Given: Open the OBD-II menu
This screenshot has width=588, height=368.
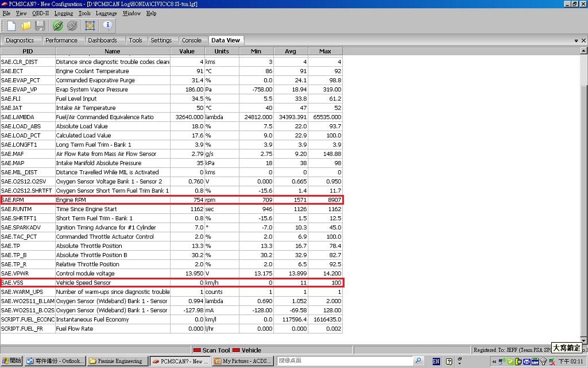Looking at the screenshot, I should tap(41, 13).
